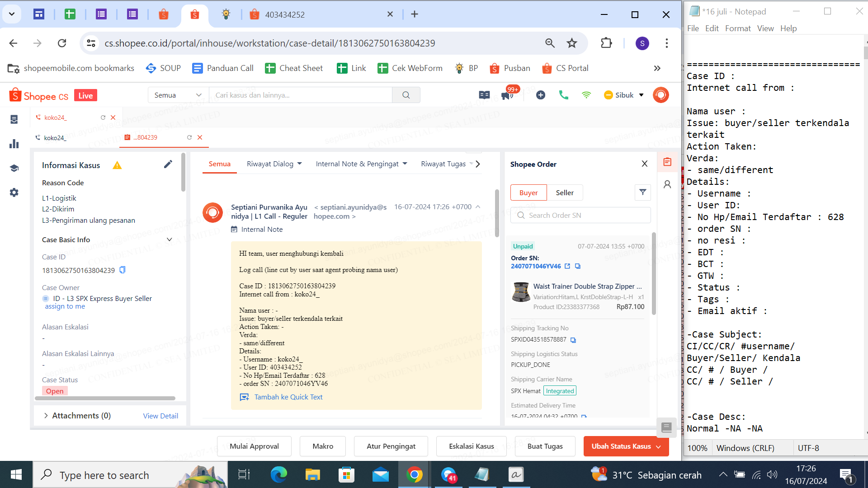Select the Seller toggle in Shopee Order
Viewport: 868px width, 488px height.
[x=564, y=192]
